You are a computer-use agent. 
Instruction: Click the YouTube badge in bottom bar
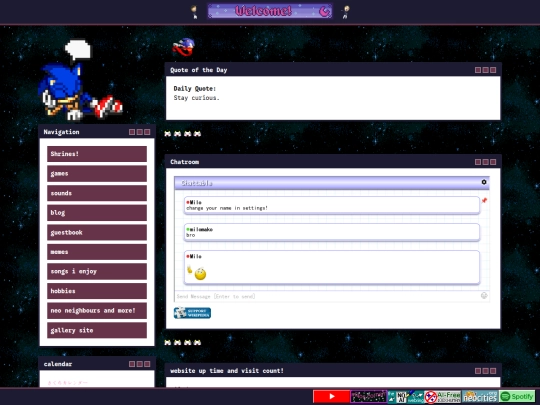(x=331, y=396)
